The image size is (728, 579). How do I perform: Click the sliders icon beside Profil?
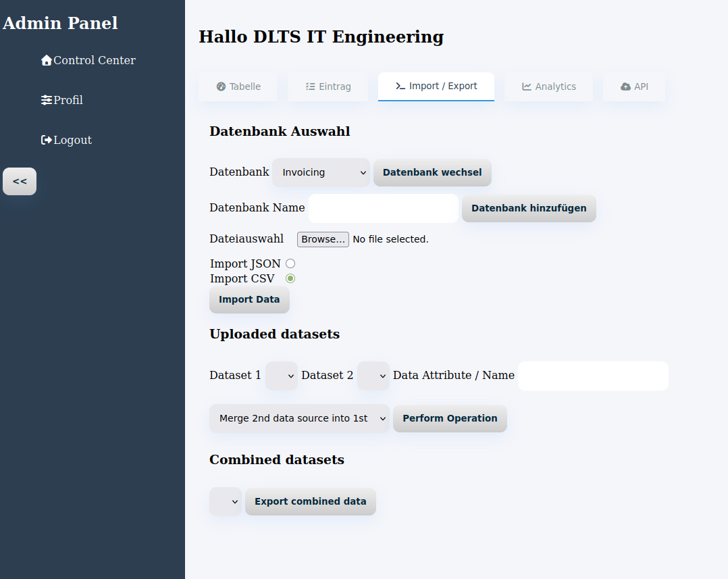[47, 100]
